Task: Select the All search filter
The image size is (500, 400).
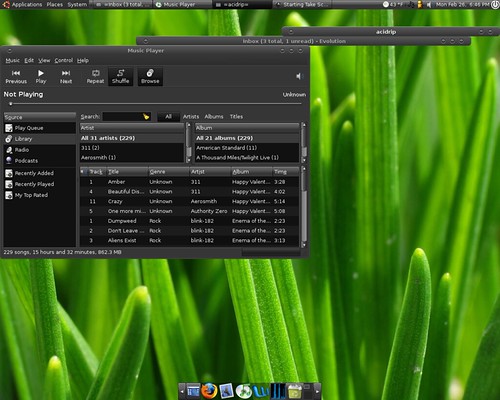Action: tap(168, 116)
